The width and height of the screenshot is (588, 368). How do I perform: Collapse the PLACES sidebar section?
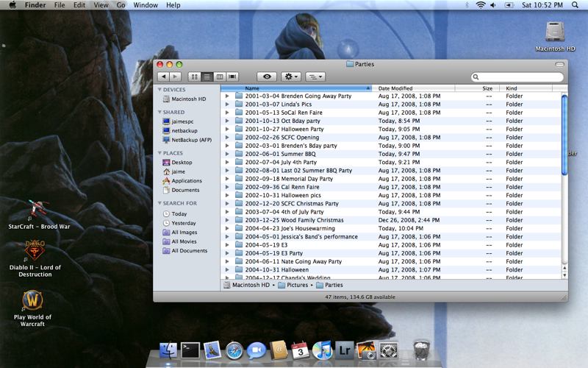159,153
